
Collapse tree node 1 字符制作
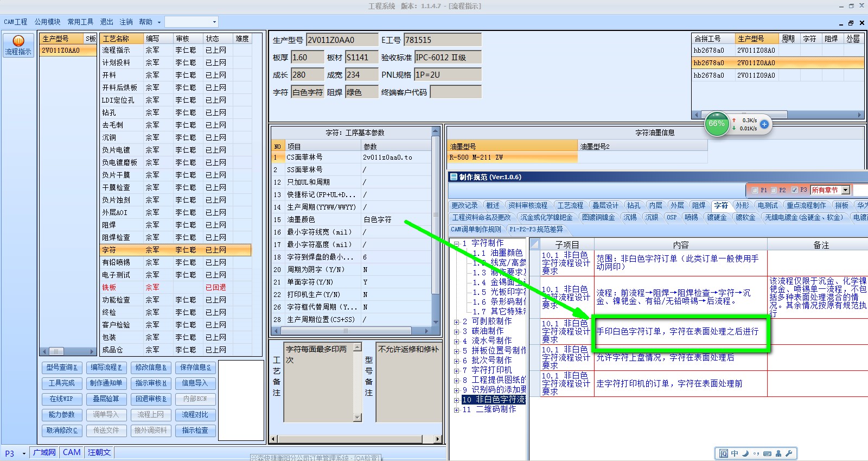point(457,243)
